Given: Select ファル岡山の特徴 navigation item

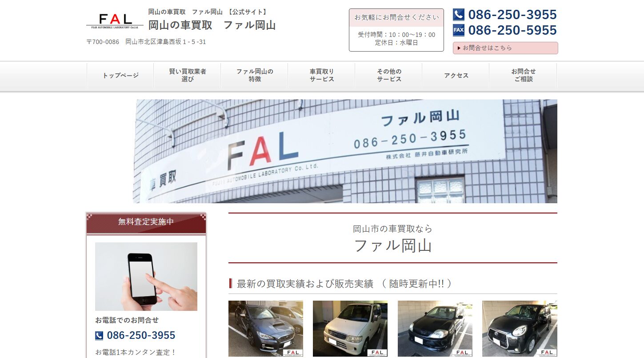Looking at the screenshot, I should [x=255, y=76].
